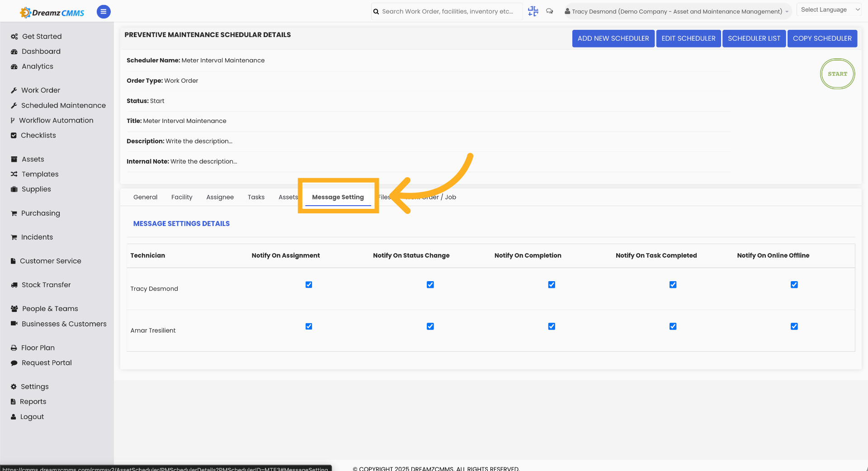
Task: Uncheck Notify On Task Completed for Tracy Desmond
Action: (x=673, y=285)
